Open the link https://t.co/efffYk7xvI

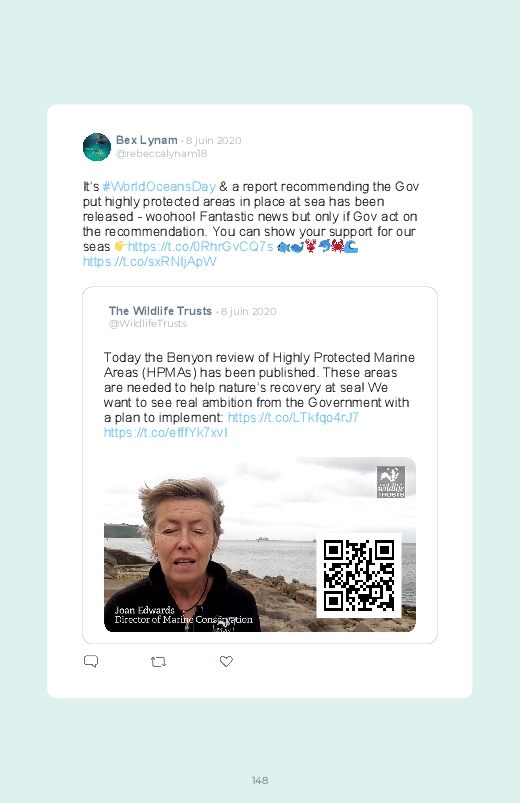tap(165, 433)
